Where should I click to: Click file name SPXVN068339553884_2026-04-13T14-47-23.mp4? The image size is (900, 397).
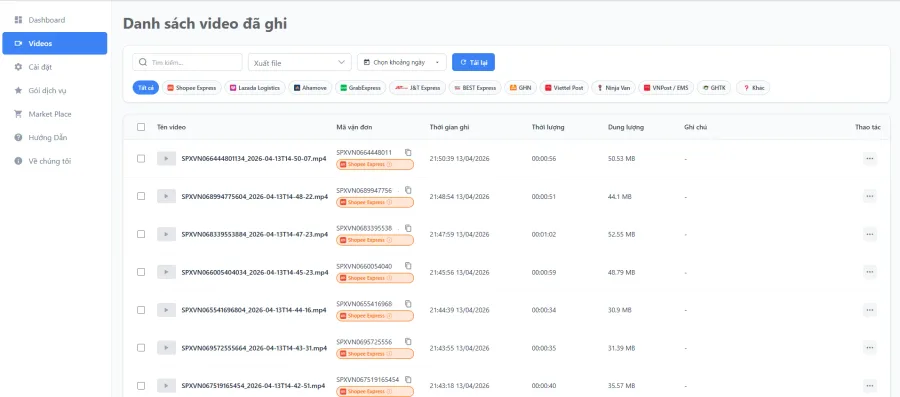254,234
